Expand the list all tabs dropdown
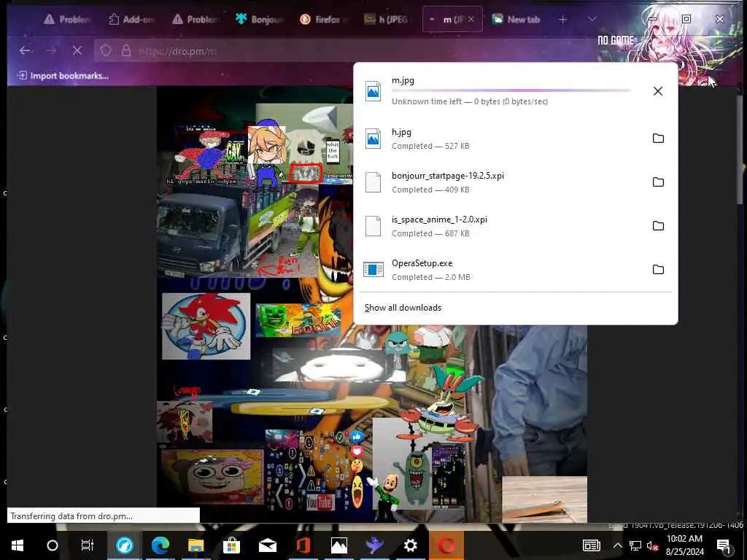Viewport: 747px width, 560px height. pyautogui.click(x=592, y=20)
